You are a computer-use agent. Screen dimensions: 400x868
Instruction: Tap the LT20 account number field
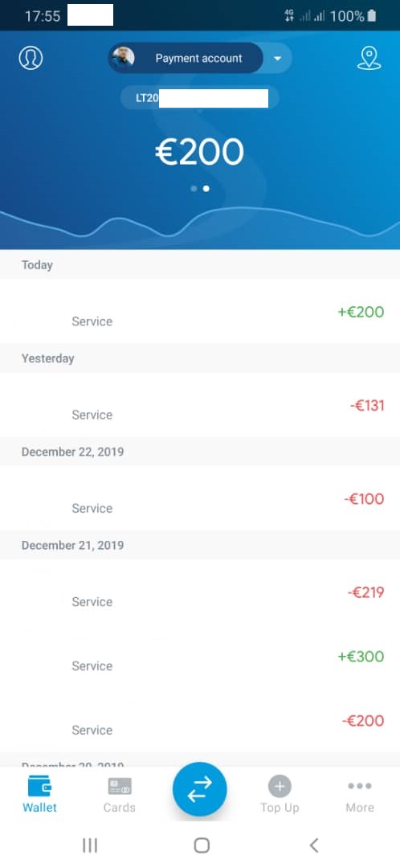point(200,99)
